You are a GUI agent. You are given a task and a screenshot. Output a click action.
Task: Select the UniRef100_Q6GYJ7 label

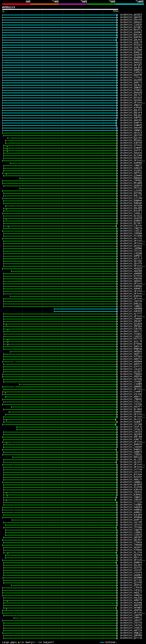pyautogui.click(x=131, y=331)
